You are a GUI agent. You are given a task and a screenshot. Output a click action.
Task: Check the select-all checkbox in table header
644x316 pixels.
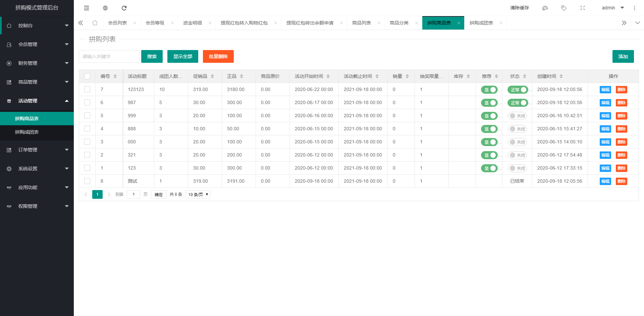[x=87, y=76]
